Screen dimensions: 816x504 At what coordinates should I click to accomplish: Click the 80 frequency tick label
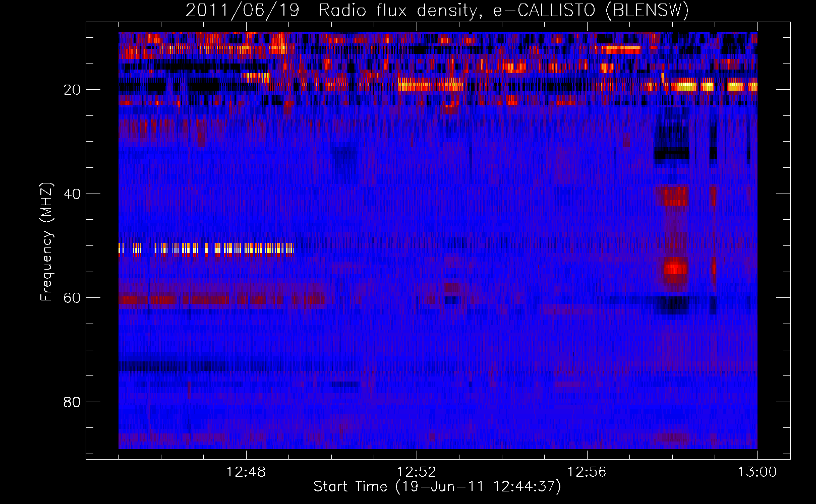point(73,402)
